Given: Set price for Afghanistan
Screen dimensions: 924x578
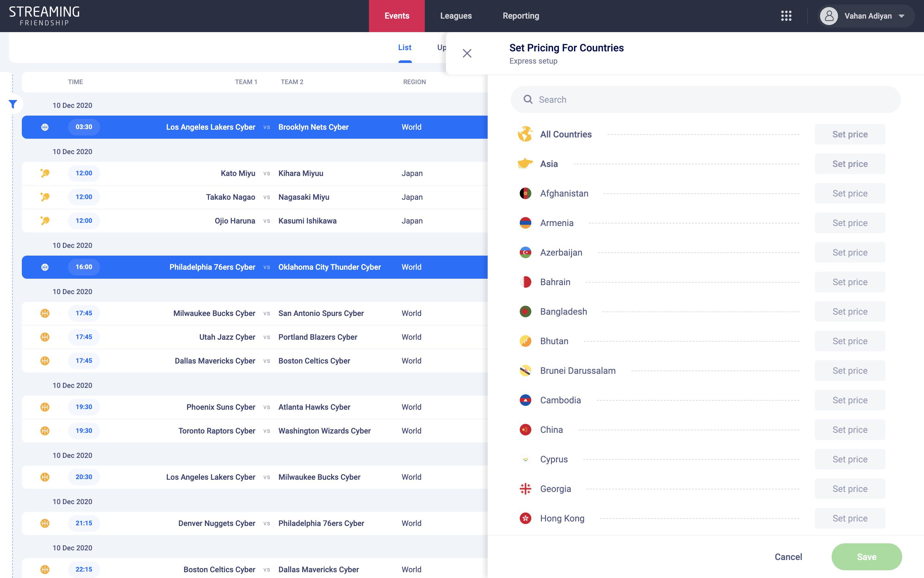Looking at the screenshot, I should click(850, 193).
